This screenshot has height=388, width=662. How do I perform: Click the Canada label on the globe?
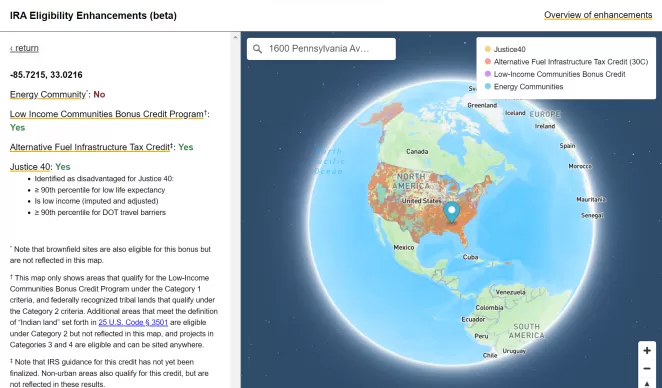417,152
